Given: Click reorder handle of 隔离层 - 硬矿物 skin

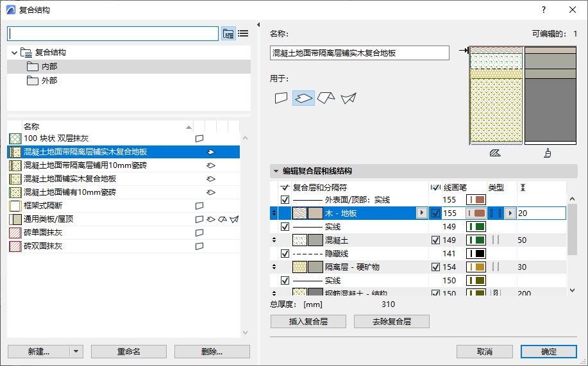Looking at the screenshot, I should tap(274, 267).
